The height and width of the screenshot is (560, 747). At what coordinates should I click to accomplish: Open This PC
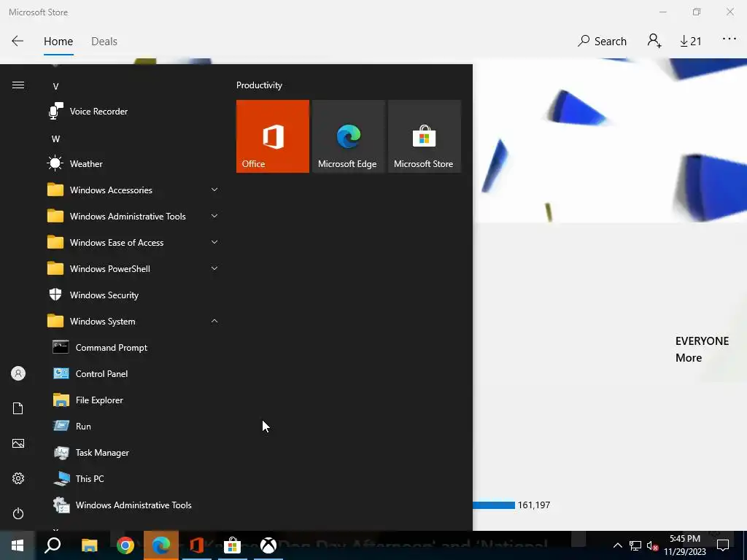[x=133, y=478]
